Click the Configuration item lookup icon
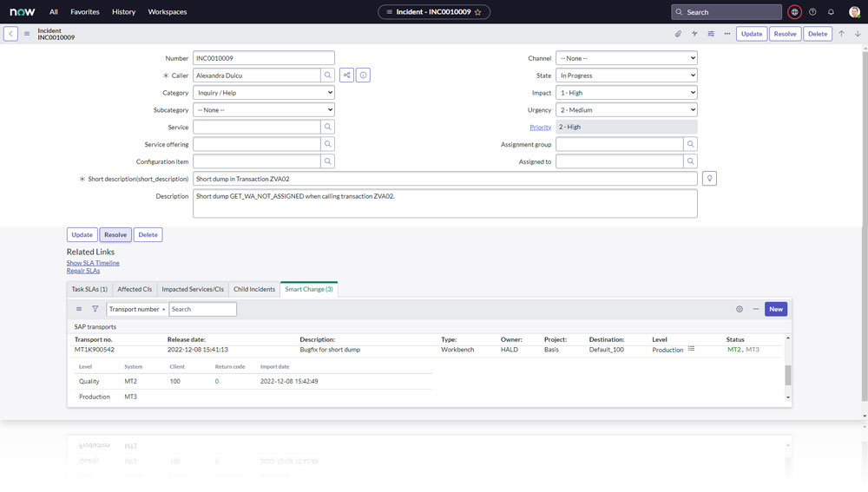The height and width of the screenshot is (492, 868). tap(328, 161)
